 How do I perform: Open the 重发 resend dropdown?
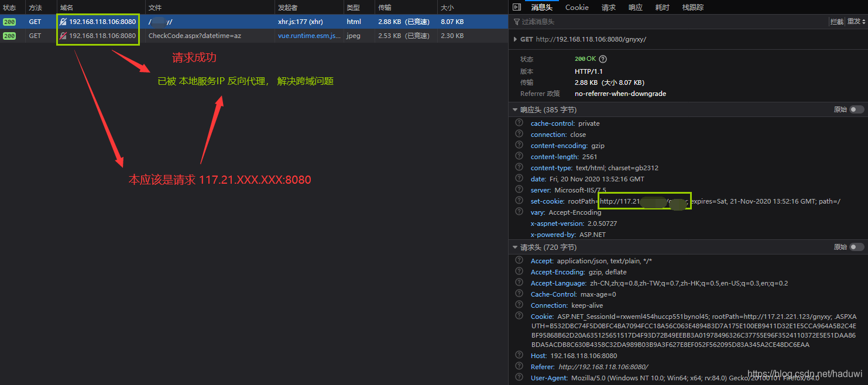pyautogui.click(x=856, y=22)
